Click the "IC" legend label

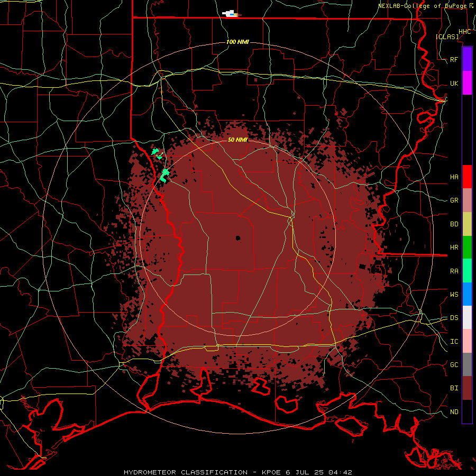pyautogui.click(x=454, y=342)
